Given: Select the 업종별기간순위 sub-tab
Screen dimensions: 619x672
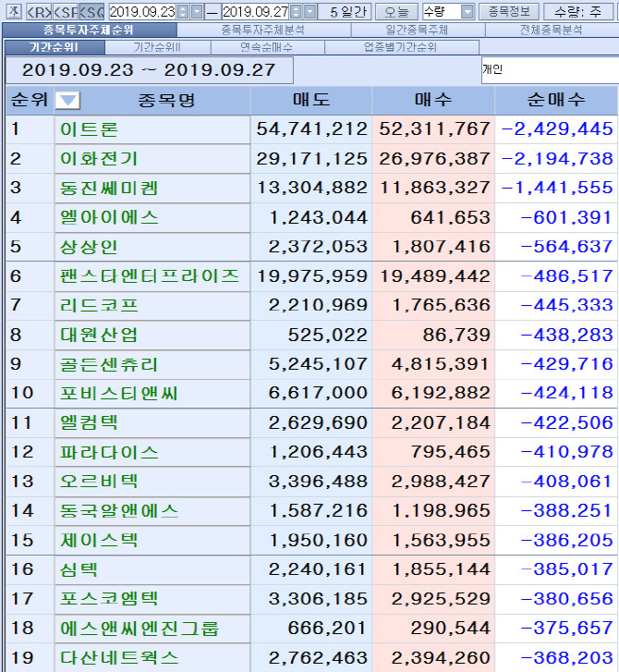Looking at the screenshot, I should point(400,47).
